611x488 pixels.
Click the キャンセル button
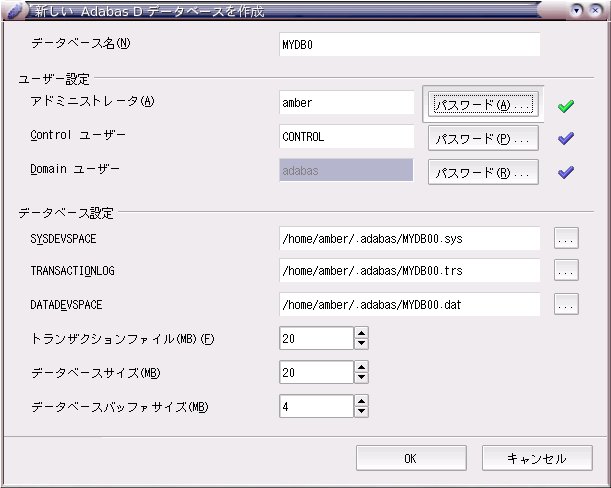(537, 458)
